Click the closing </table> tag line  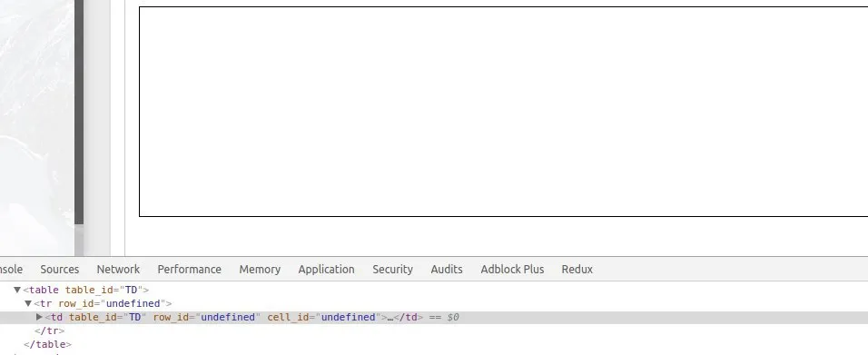(x=47, y=344)
